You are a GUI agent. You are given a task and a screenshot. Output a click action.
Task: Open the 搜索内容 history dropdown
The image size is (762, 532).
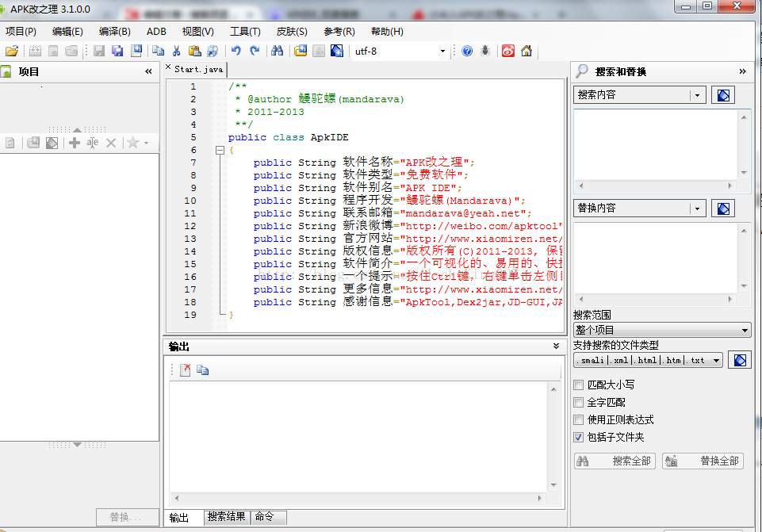[x=697, y=95]
